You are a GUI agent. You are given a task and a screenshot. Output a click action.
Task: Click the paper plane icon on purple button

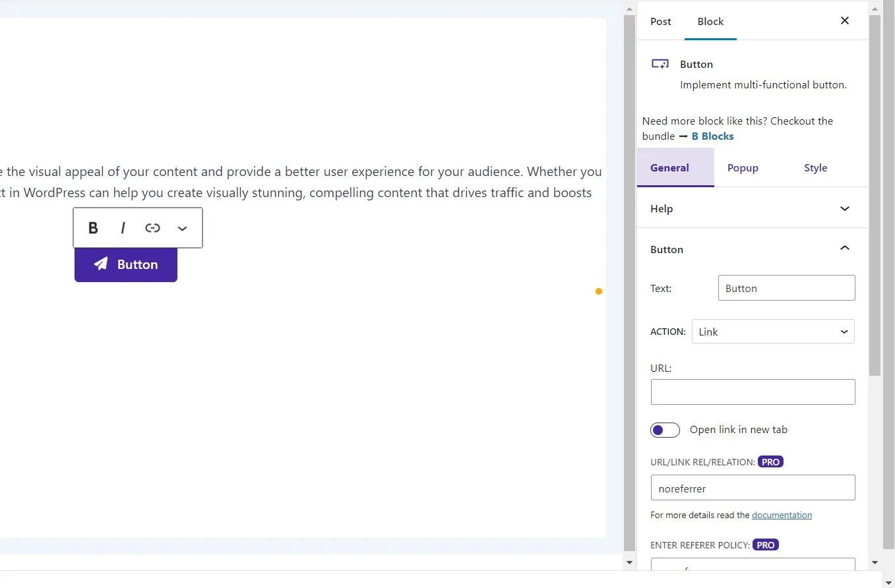point(101,264)
